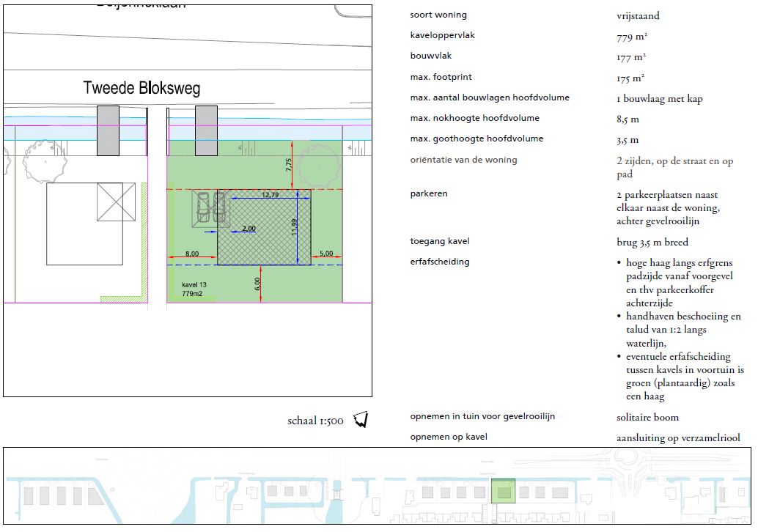This screenshot has height=532, width=758.
Task: Click the north arrow compass icon
Action: pos(360,420)
